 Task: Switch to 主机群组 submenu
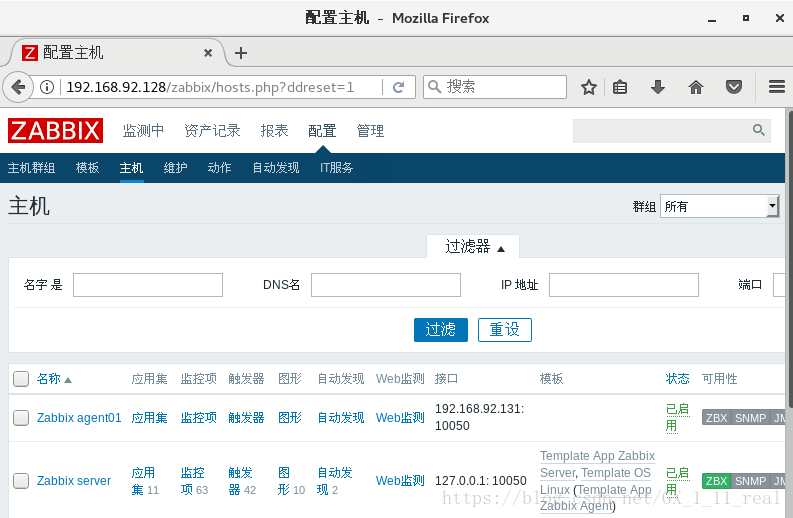(31, 167)
